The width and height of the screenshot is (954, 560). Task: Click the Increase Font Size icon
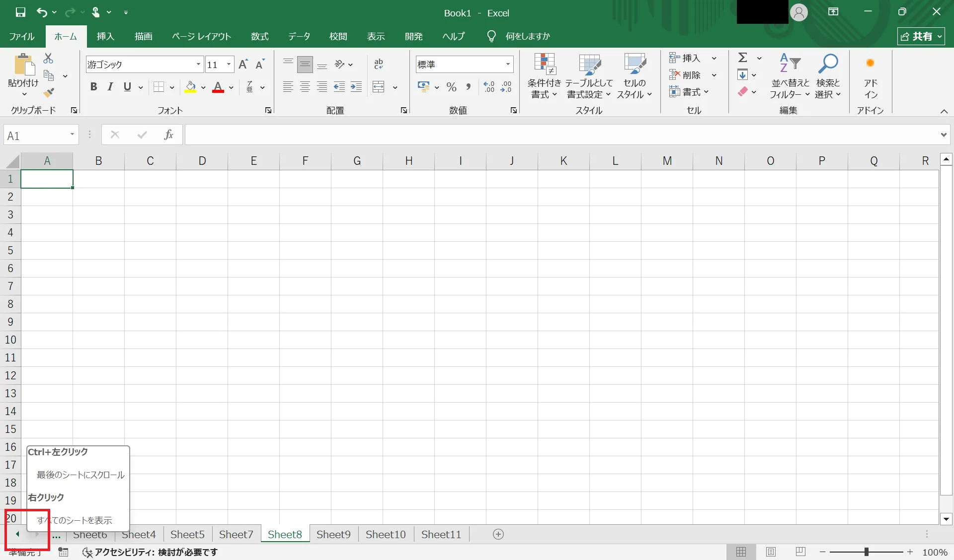243,65
